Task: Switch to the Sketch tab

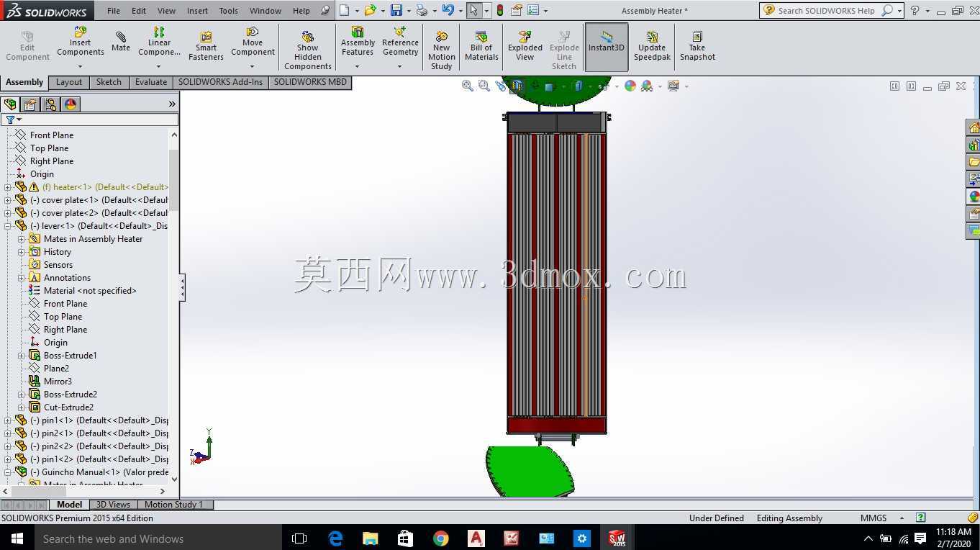Action: 109,82
